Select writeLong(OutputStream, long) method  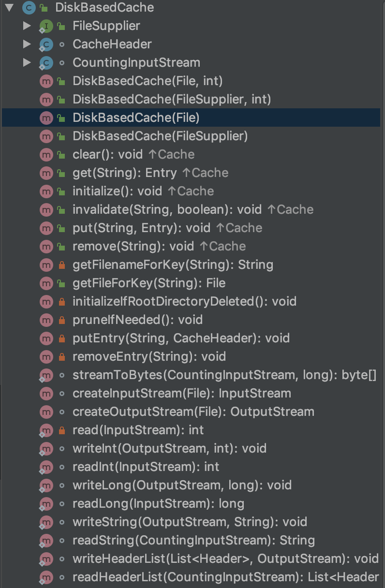182,485
